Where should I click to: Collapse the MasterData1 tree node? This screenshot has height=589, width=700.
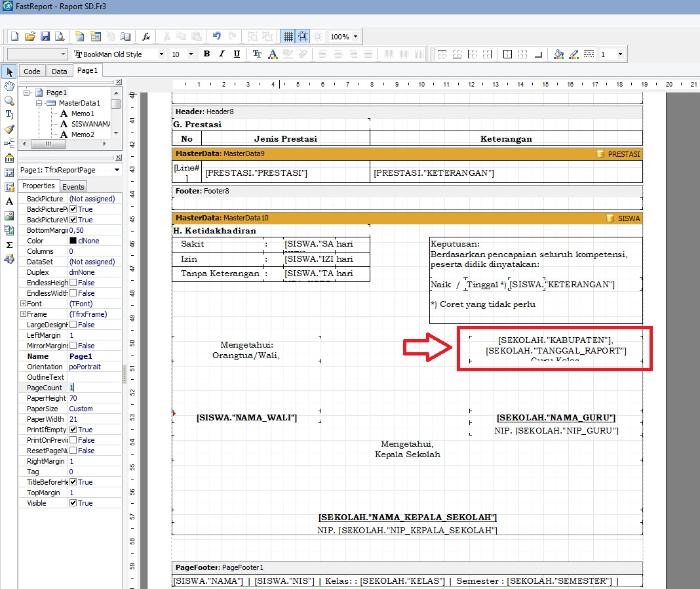[40, 103]
